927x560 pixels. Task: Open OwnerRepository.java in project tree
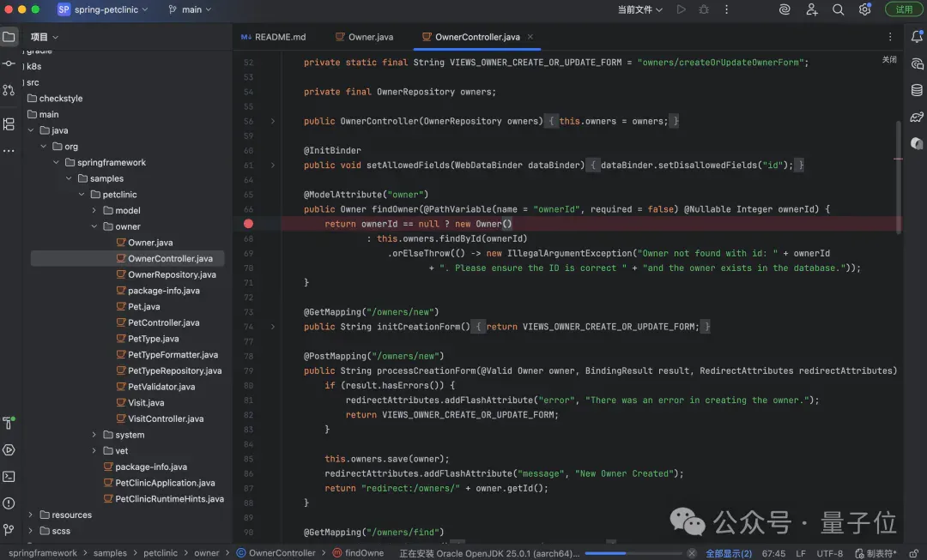click(x=172, y=274)
